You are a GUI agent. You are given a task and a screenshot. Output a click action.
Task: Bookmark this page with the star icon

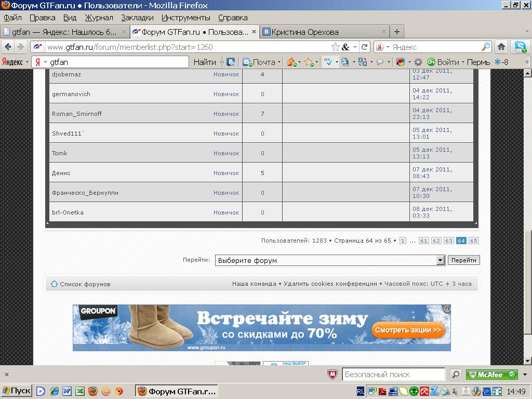coord(335,47)
